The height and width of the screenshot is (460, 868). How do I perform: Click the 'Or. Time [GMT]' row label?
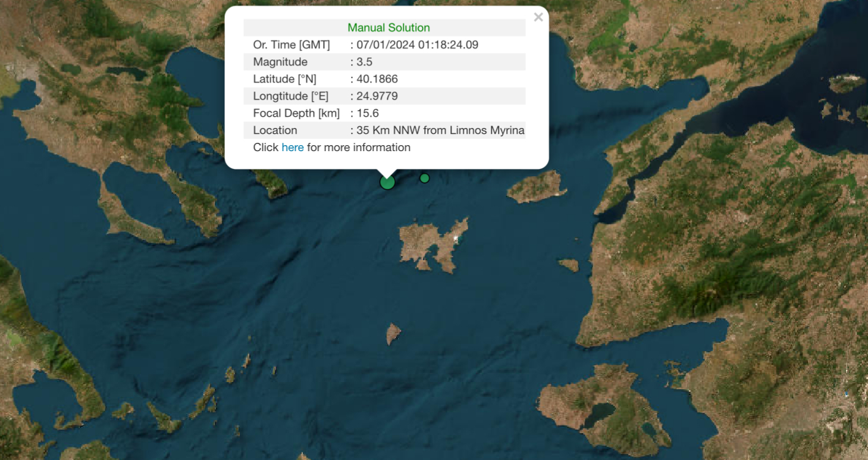(x=292, y=45)
